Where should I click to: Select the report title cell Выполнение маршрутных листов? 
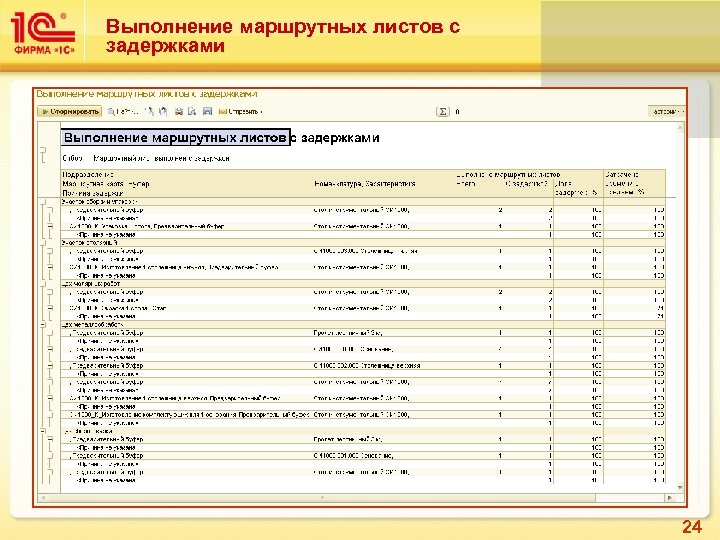click(175, 138)
